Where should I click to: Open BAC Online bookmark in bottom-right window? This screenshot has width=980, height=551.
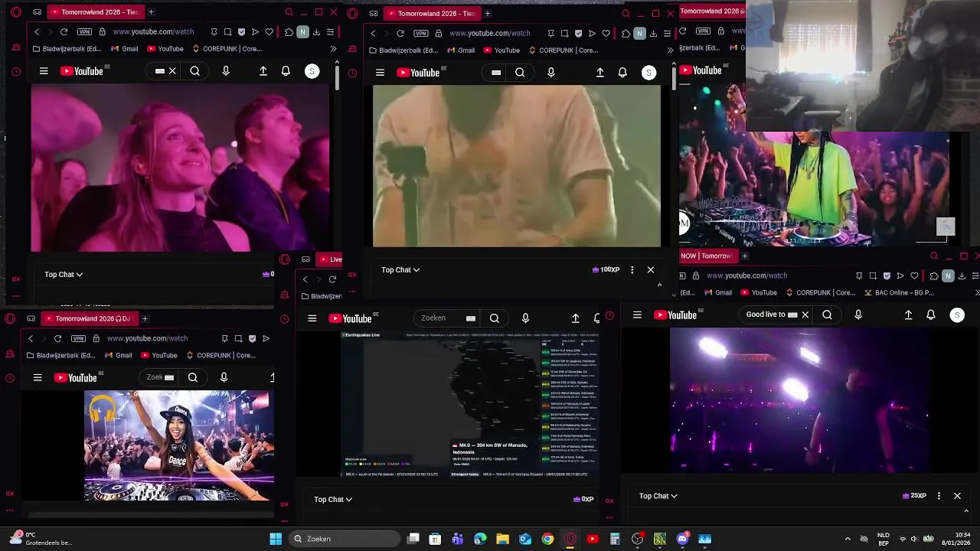900,292
